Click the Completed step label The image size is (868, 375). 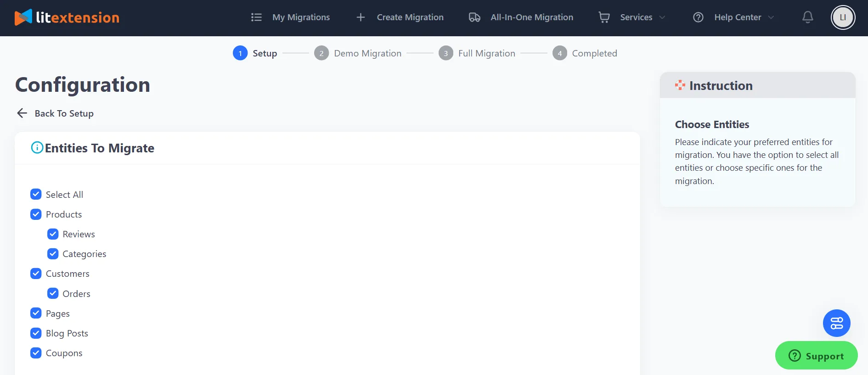[595, 53]
